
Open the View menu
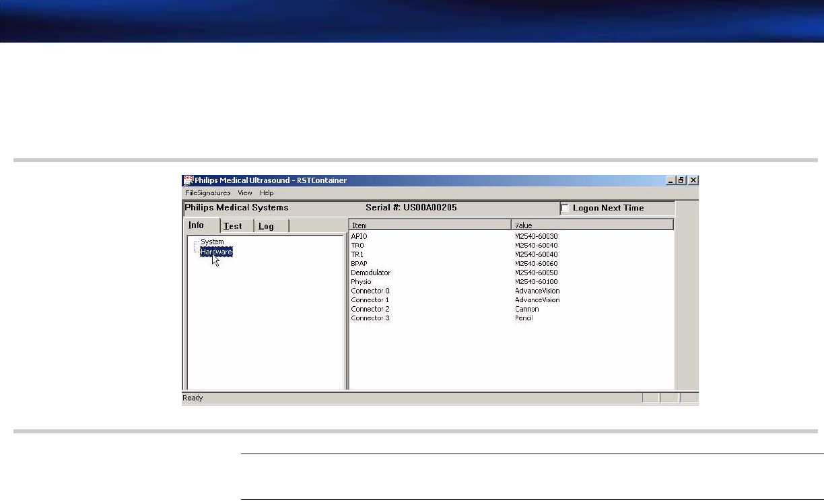point(245,193)
